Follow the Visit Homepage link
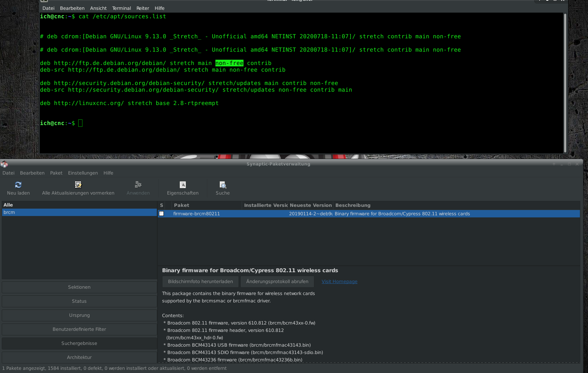 [340, 281]
